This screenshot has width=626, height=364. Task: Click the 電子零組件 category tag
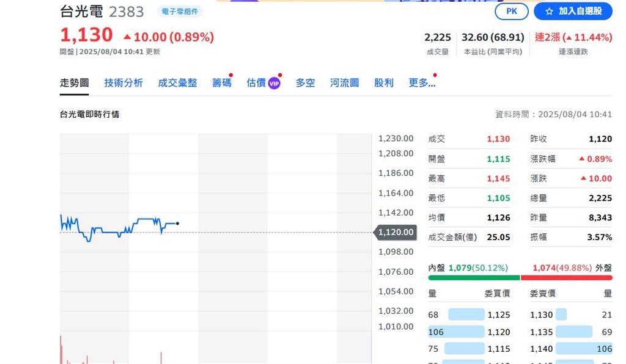(180, 11)
